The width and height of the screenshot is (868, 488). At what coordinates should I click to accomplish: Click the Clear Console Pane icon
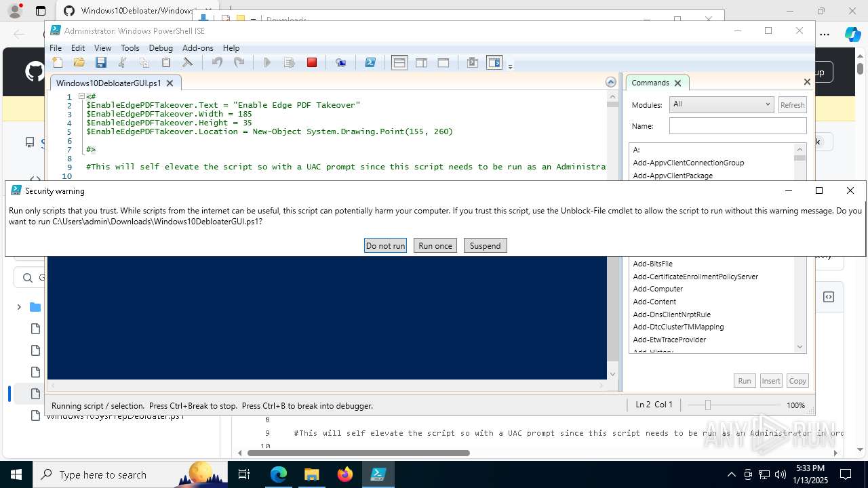pyautogui.click(x=188, y=62)
